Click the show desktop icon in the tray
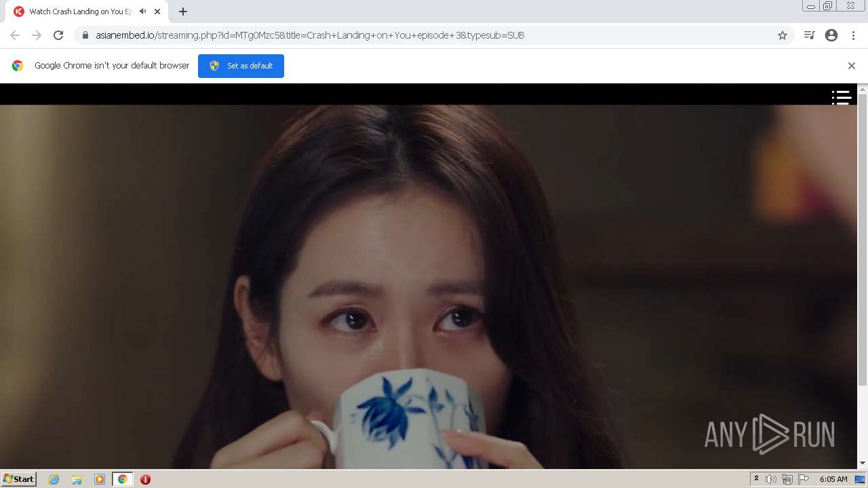 pyautogui.click(x=860, y=479)
